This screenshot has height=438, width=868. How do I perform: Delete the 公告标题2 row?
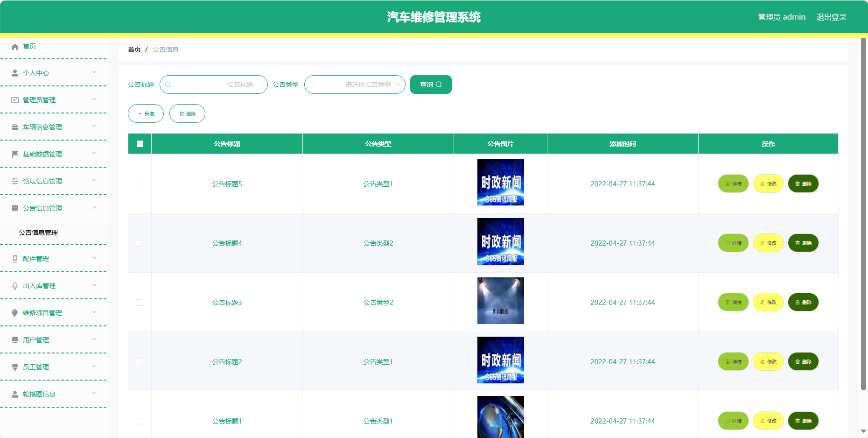point(803,361)
